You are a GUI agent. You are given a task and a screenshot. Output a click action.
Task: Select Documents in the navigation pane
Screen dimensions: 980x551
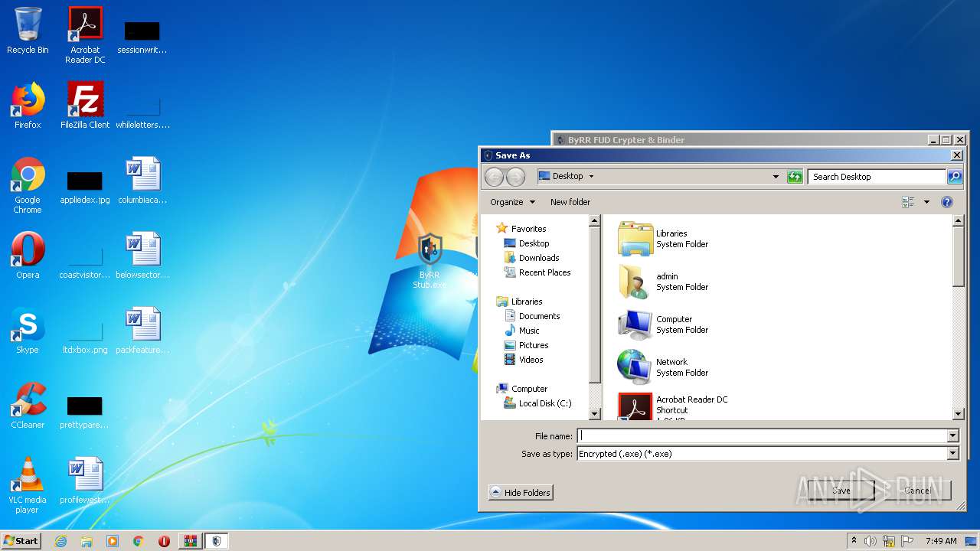539,316
